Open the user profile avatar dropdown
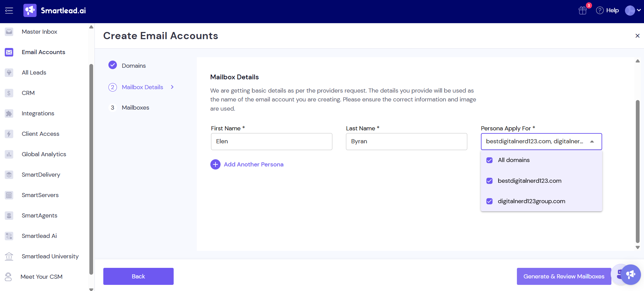The height and width of the screenshot is (291, 644). point(633,11)
